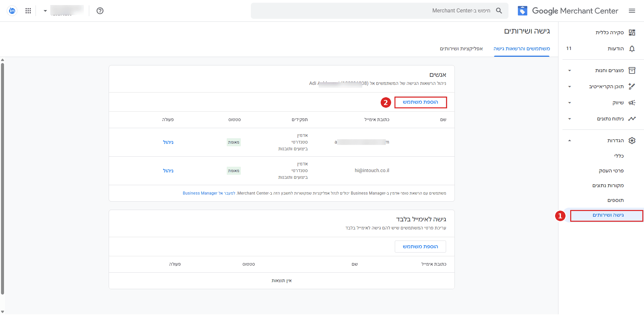Click הוספת משתמש in the אנשים card
The height and width of the screenshot is (317, 644).
coord(420,102)
